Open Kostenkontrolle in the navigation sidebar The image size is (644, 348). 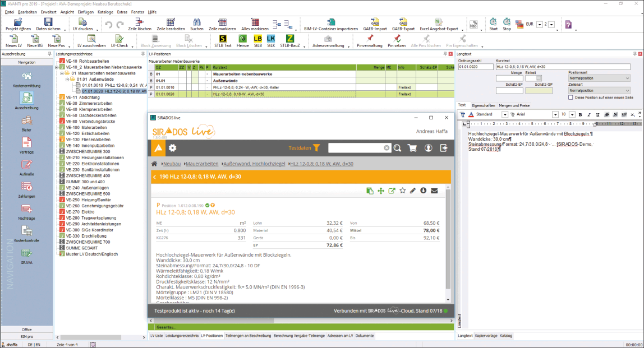(x=27, y=234)
